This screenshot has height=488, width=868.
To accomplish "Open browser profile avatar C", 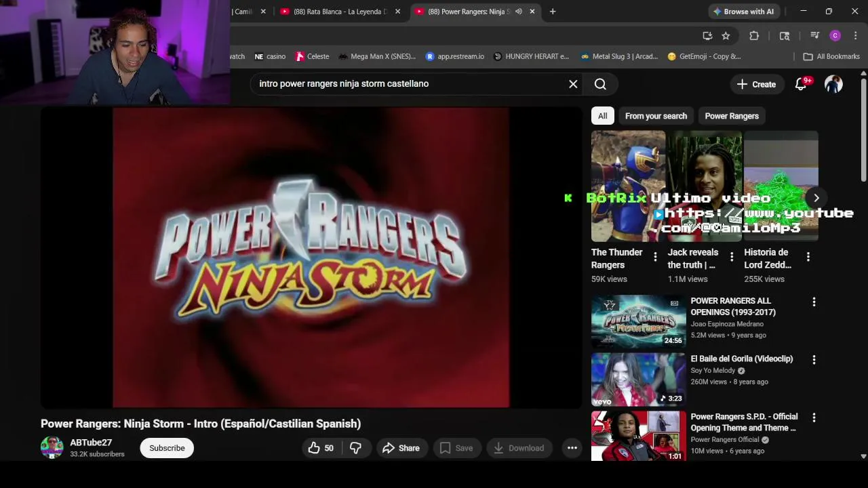I will click(835, 36).
